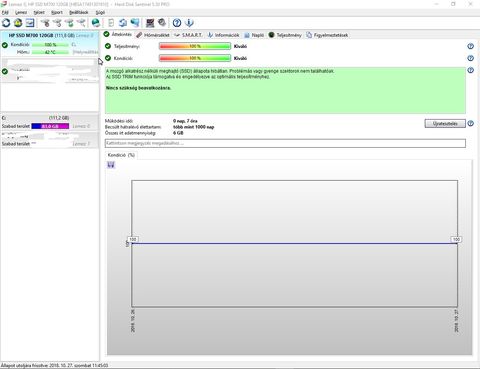Click the fourth disk test toolbar icon

pos(81,23)
